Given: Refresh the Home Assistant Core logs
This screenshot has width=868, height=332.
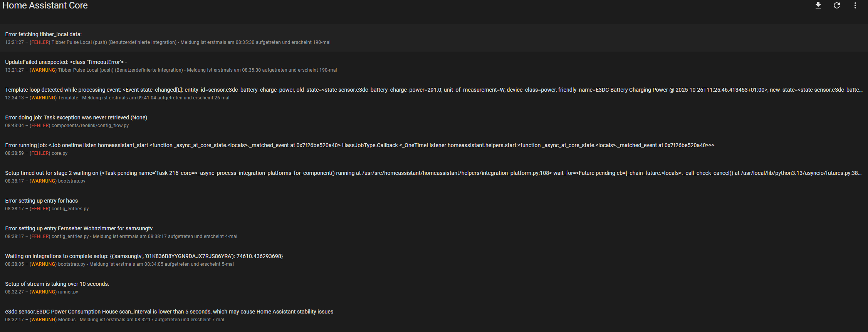Looking at the screenshot, I should click(837, 5).
